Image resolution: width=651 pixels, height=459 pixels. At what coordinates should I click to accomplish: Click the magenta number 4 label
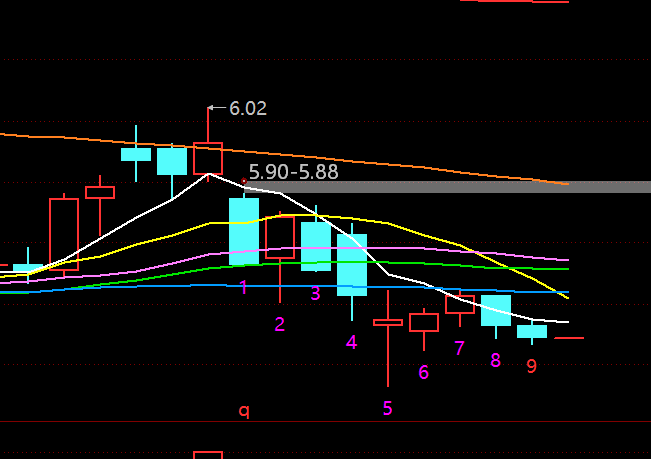click(351, 342)
